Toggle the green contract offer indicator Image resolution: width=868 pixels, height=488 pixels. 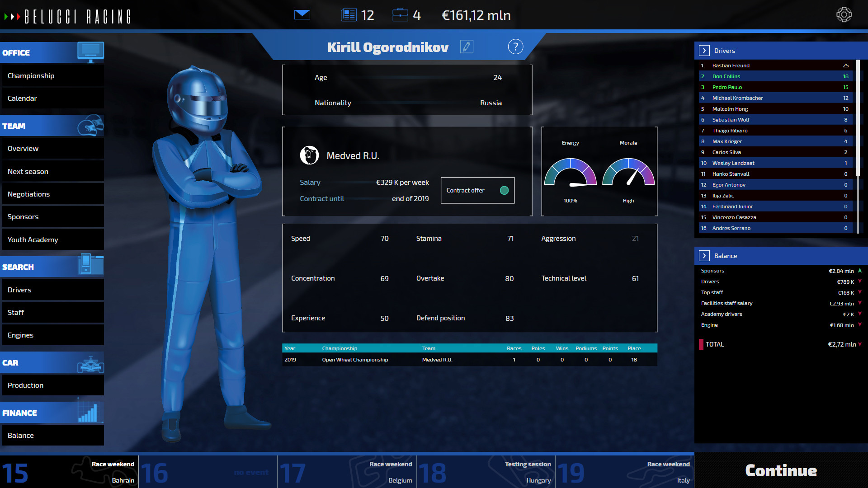[505, 190]
